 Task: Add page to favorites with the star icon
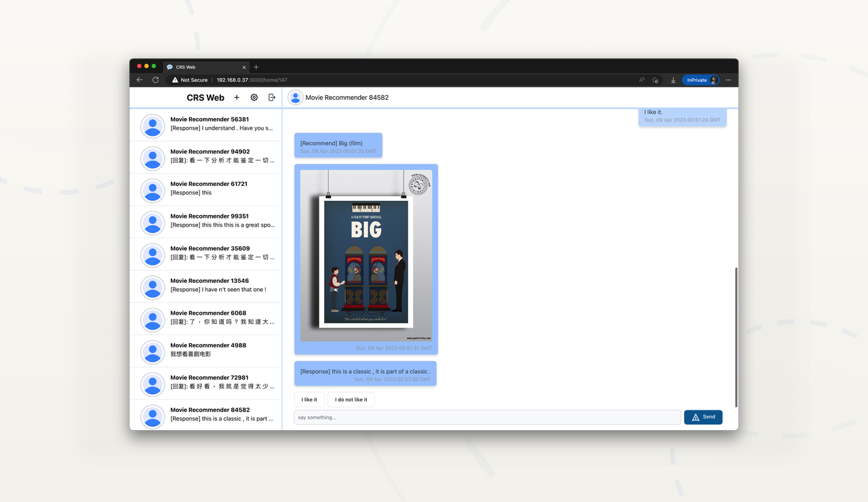[655, 80]
